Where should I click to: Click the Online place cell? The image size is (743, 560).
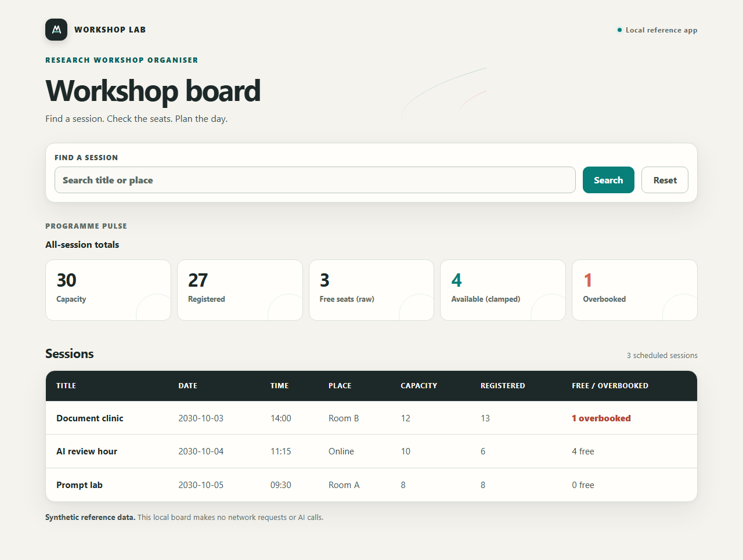(341, 451)
